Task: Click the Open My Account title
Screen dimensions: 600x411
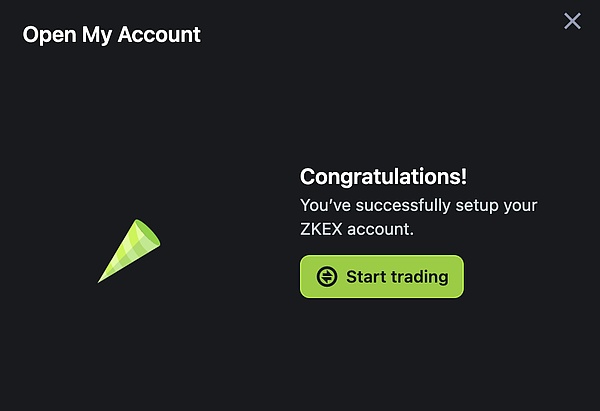Action: (111, 35)
